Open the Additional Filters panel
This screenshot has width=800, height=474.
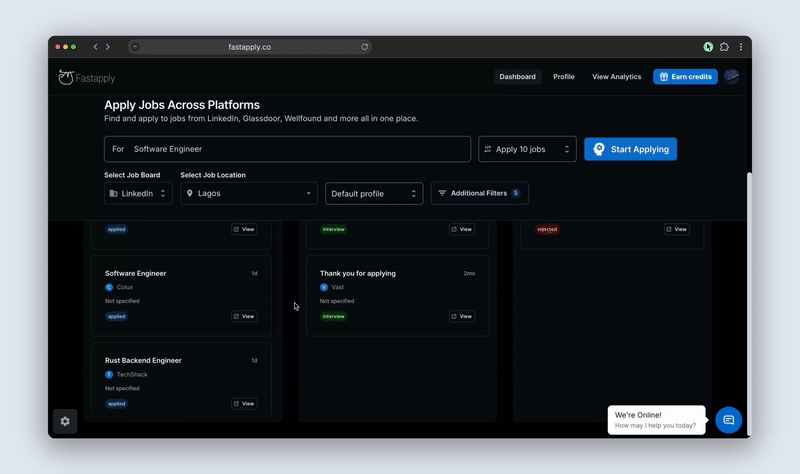click(479, 193)
